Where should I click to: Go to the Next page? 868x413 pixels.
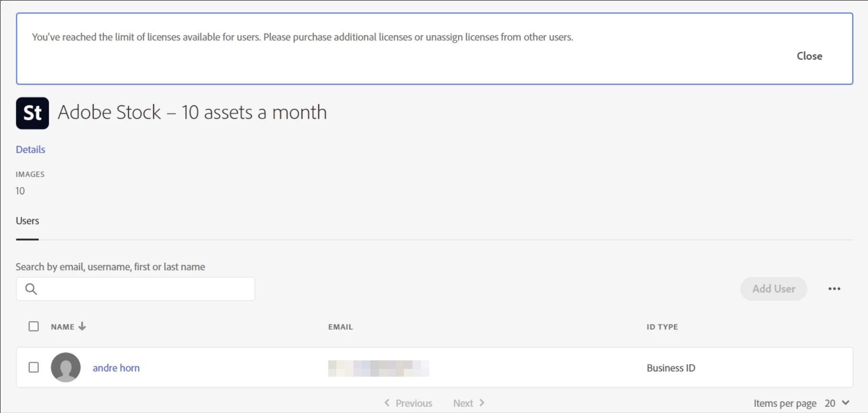pos(469,403)
